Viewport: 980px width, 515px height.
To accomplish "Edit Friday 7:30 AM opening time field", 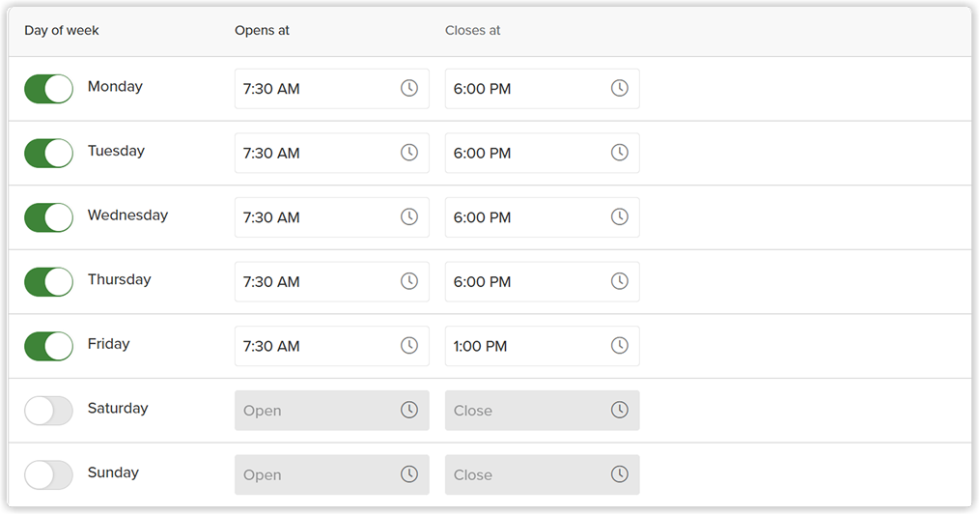I will [x=332, y=346].
